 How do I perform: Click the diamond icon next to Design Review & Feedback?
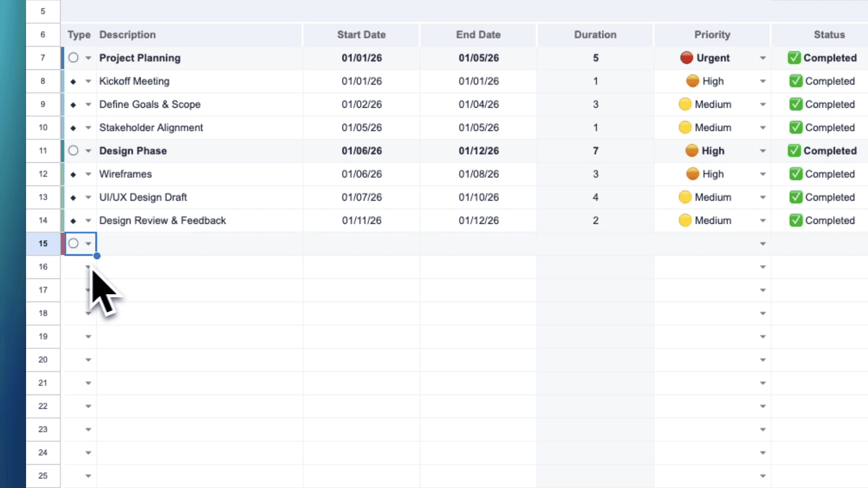point(72,220)
